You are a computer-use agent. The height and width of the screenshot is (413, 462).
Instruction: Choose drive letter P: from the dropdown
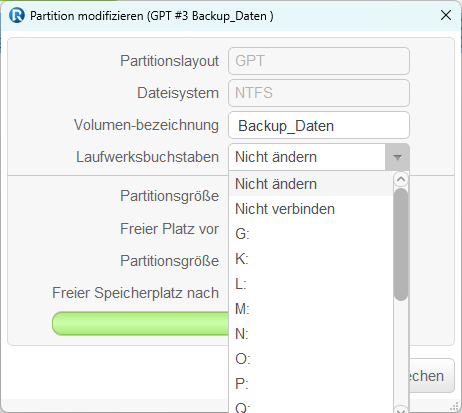coord(311,384)
